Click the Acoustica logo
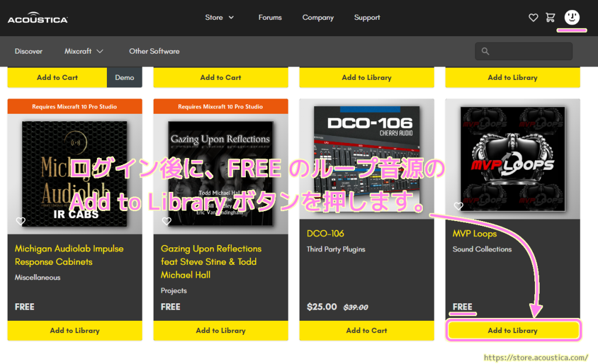 click(37, 17)
